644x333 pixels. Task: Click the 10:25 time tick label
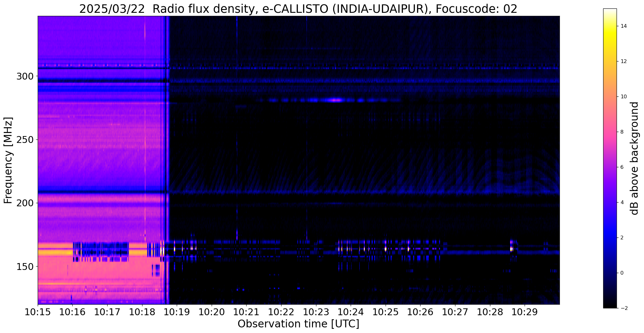tap(386, 312)
